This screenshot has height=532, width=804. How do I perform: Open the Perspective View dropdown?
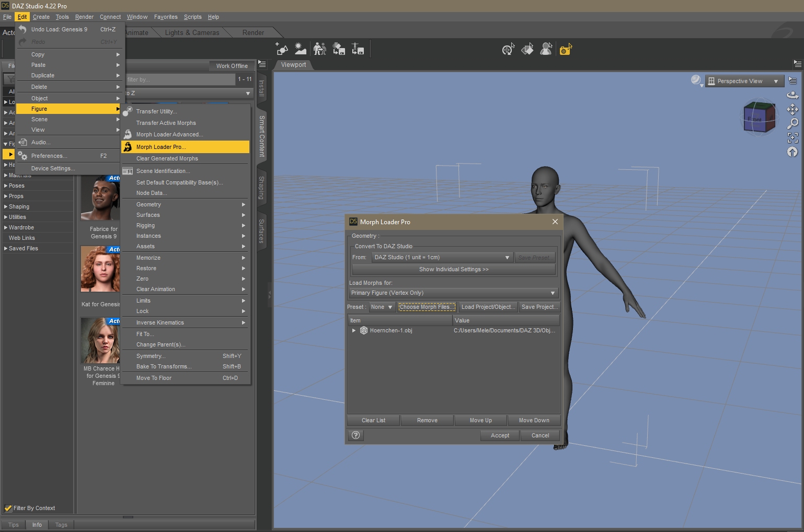(744, 81)
